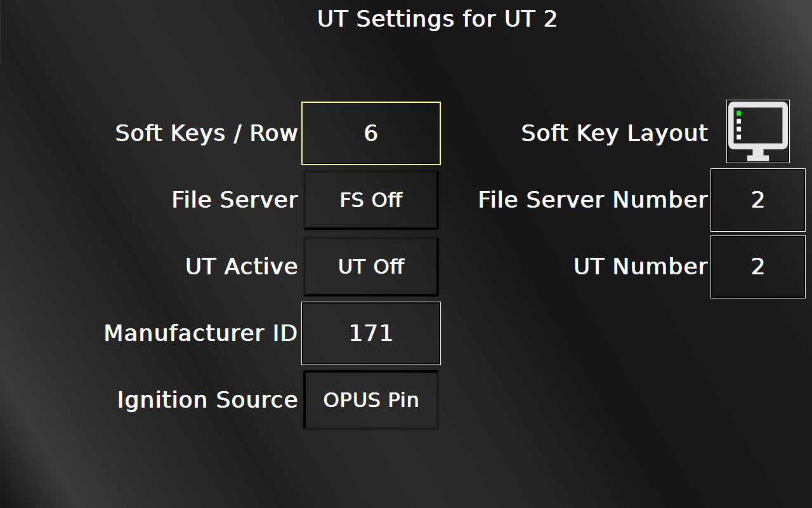Click the UT Settings for UT 2 title
Image resolution: width=812 pixels, height=508 pixels.
click(436, 19)
